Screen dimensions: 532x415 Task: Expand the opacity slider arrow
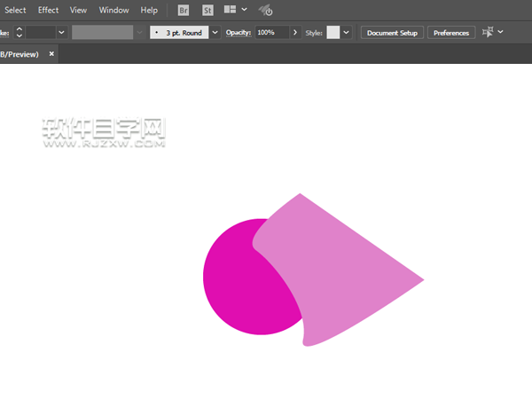(x=295, y=32)
